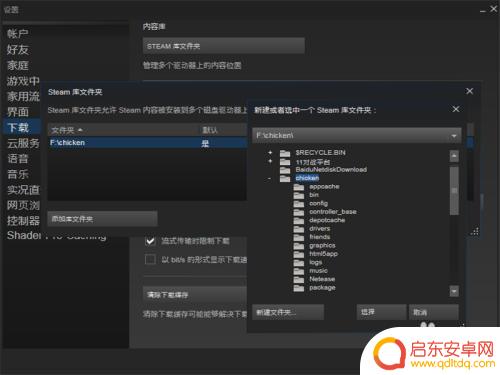Click the config folder icon
Screen dimensions: 500x375
299,203
